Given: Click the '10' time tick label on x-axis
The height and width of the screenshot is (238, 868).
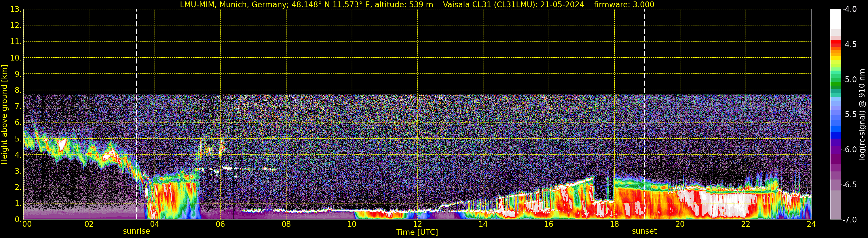Looking at the screenshot, I should tap(352, 224).
